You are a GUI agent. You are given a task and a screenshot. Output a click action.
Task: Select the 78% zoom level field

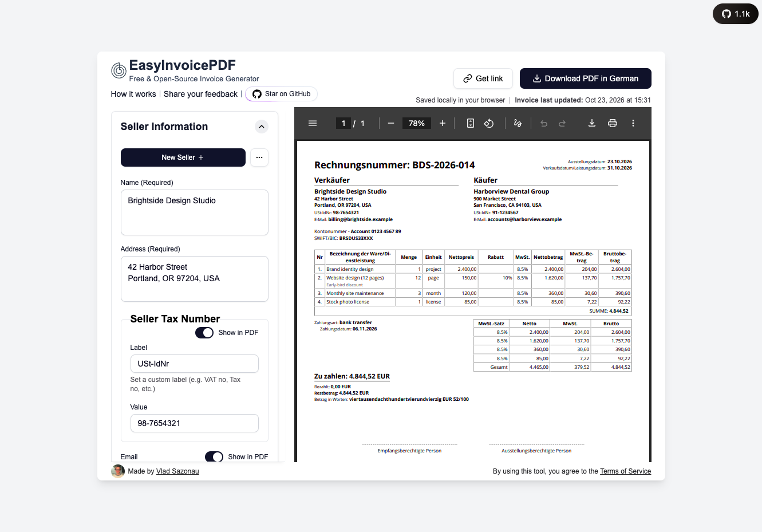pos(417,123)
